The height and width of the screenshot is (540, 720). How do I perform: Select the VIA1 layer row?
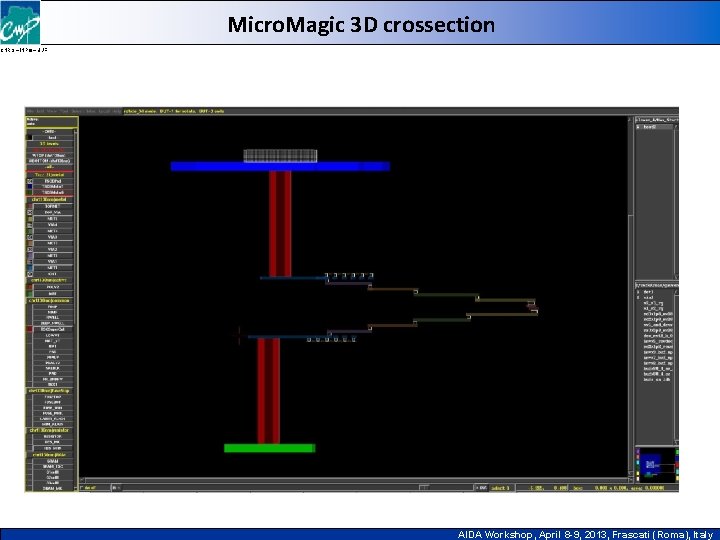click(52, 261)
